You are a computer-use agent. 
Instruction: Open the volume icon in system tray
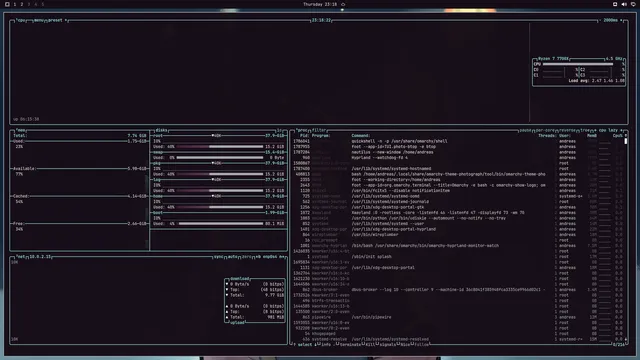[x=624, y=4]
